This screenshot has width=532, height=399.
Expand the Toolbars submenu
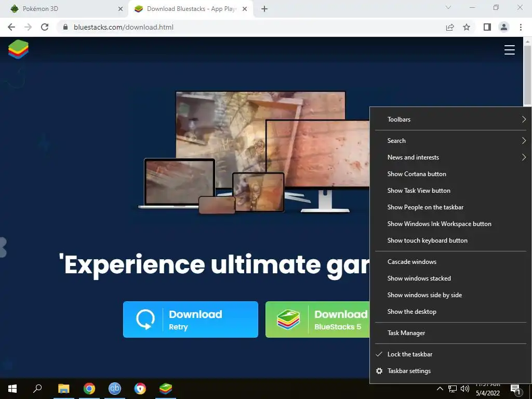(x=450, y=119)
